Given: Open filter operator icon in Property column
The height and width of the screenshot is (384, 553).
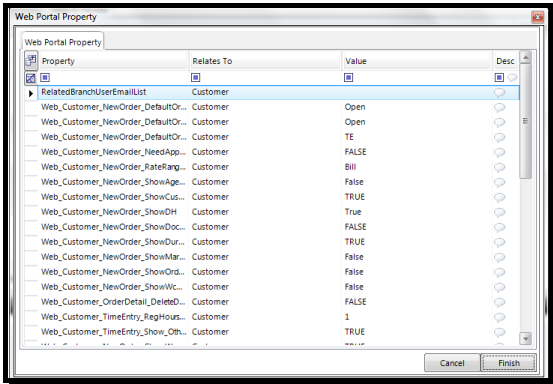Looking at the screenshot, I should [45, 78].
